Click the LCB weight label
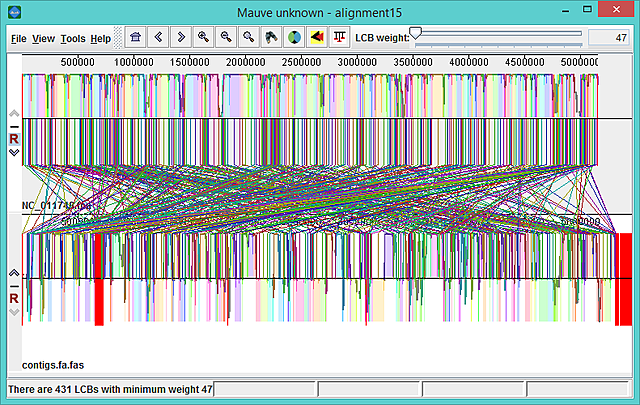 pos(382,38)
